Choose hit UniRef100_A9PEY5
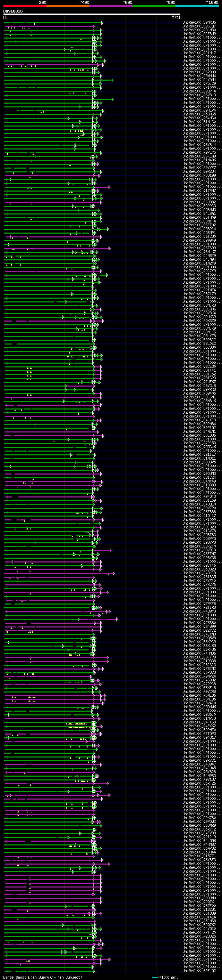The image size is (222, 980). 199,153
